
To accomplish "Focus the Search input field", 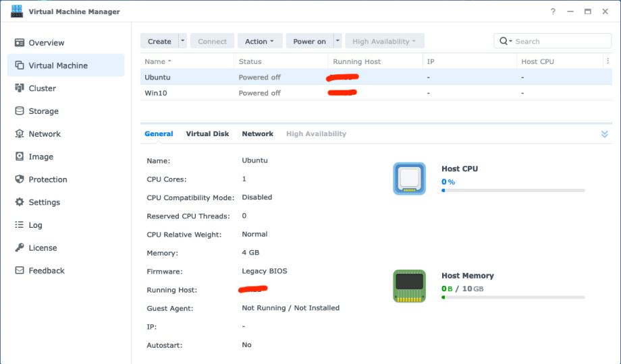I will tap(560, 41).
